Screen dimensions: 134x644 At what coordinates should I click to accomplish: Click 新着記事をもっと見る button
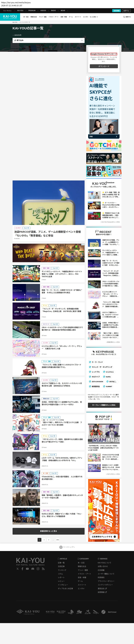(x=49, y=531)
